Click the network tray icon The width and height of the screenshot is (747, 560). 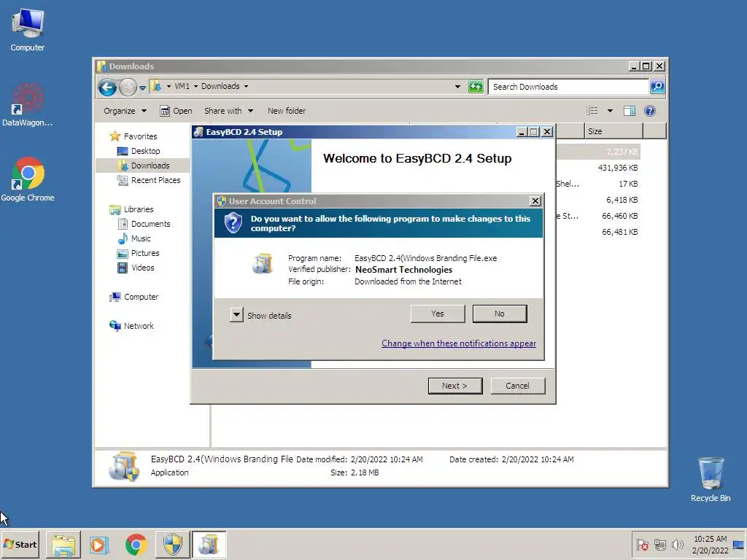tap(659, 545)
